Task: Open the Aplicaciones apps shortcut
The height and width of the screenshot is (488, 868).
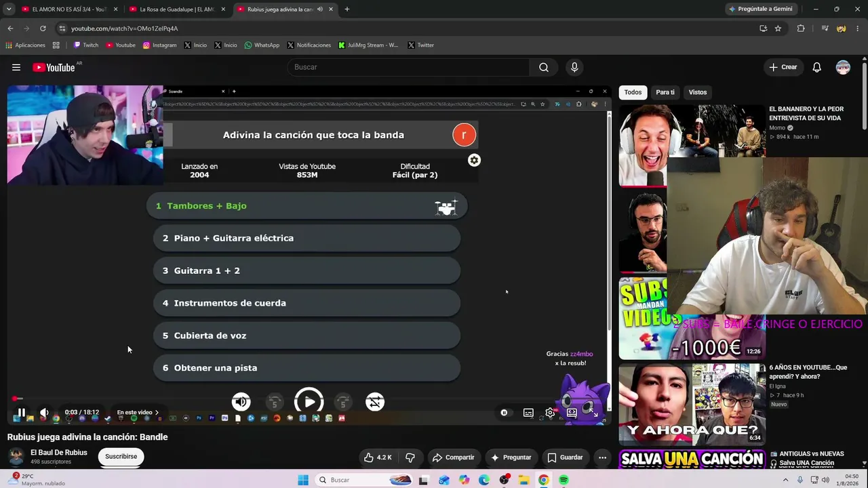Action: coord(25,45)
